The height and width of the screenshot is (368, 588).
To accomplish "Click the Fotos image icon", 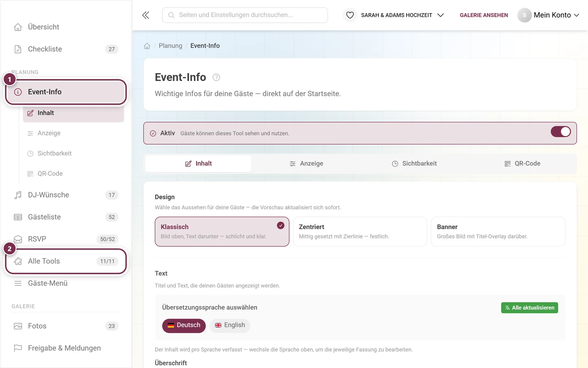I will (18, 326).
